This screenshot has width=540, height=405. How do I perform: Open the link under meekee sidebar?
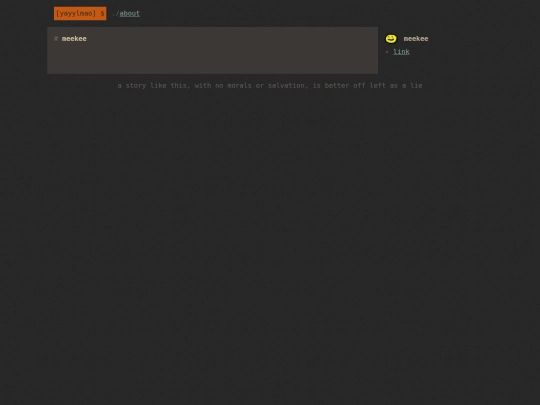(401, 52)
